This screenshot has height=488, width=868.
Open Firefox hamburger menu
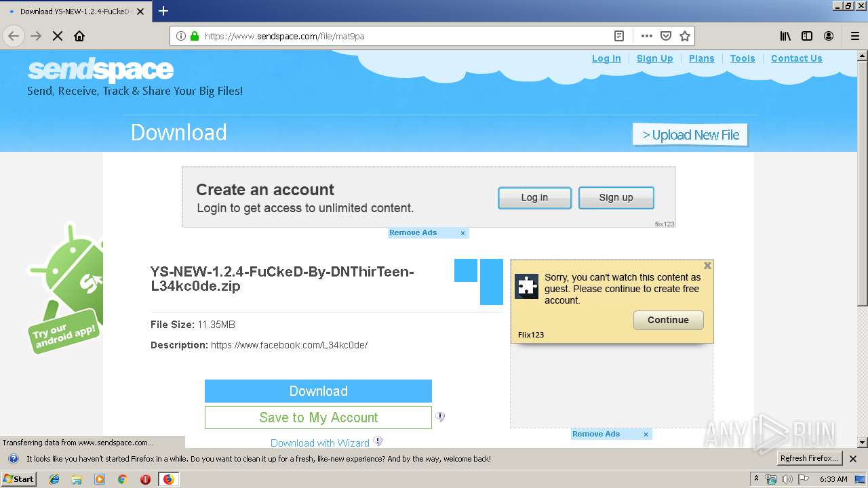[854, 36]
